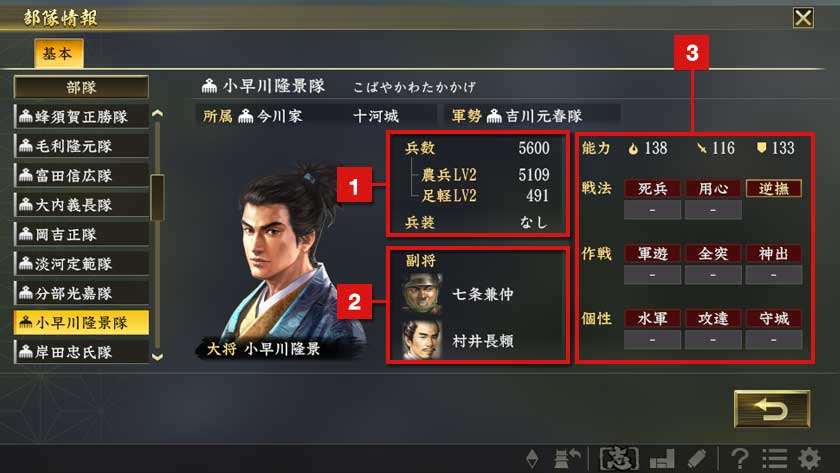Click the 逆撫 tactic button
The image size is (840, 473).
[774, 189]
